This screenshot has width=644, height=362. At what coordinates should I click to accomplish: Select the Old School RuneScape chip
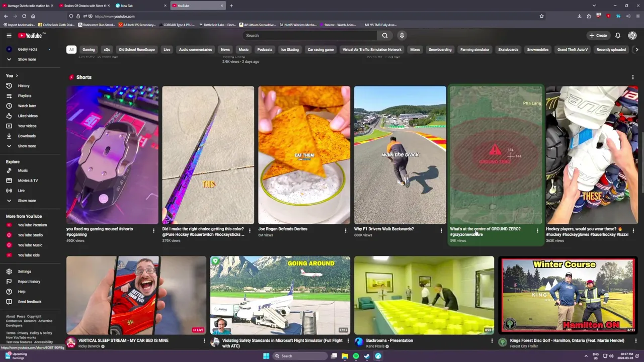point(137,50)
